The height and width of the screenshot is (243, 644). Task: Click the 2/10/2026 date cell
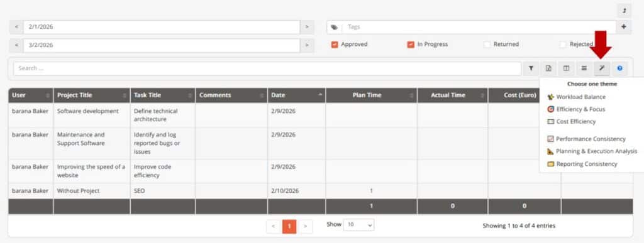pyautogui.click(x=297, y=191)
